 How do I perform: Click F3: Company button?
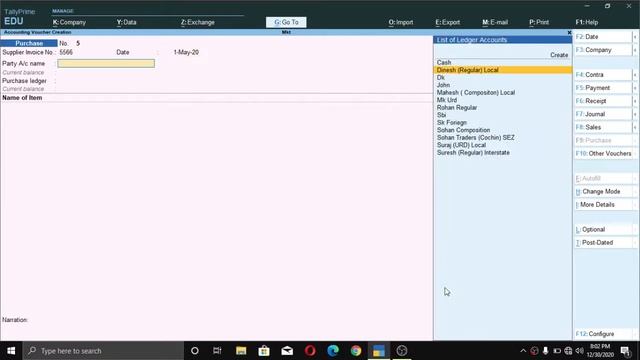(603, 50)
